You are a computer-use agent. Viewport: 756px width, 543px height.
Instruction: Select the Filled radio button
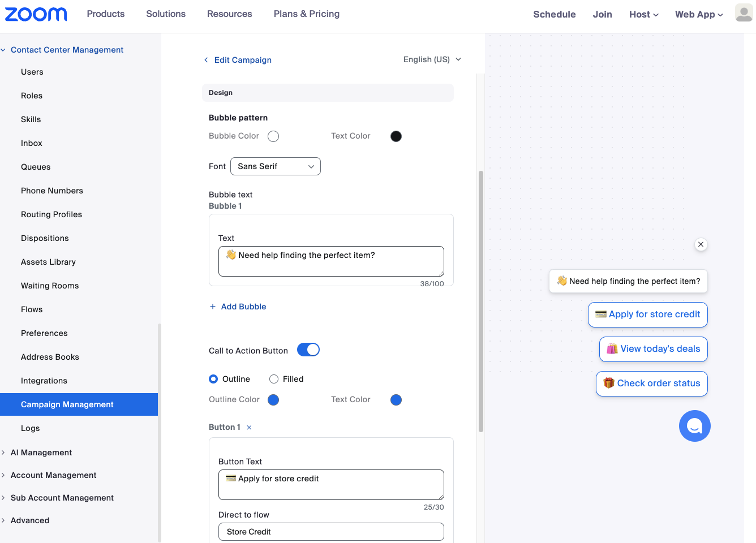coord(274,379)
